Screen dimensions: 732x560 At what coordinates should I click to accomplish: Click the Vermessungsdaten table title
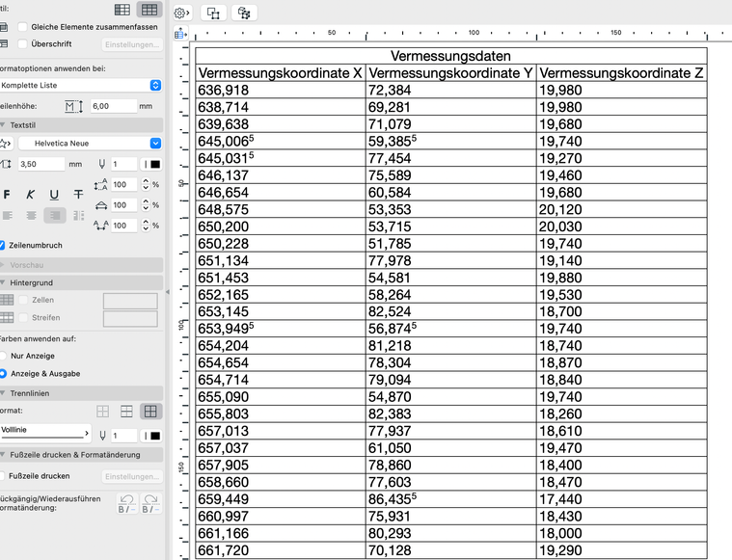tap(450, 56)
